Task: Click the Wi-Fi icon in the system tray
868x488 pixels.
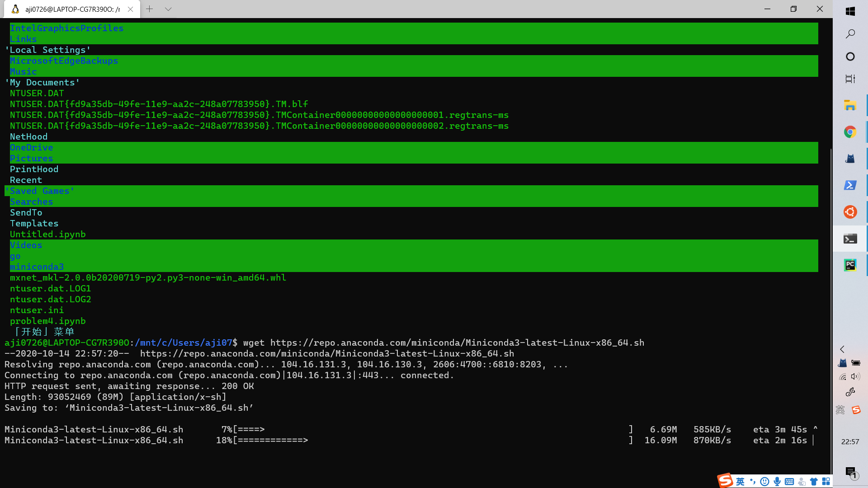Action: click(843, 376)
